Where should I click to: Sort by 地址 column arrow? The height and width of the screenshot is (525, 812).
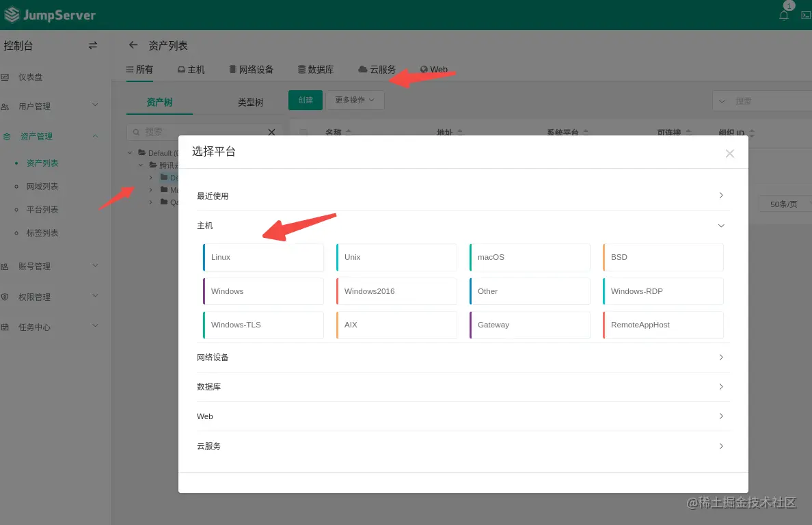click(x=460, y=133)
